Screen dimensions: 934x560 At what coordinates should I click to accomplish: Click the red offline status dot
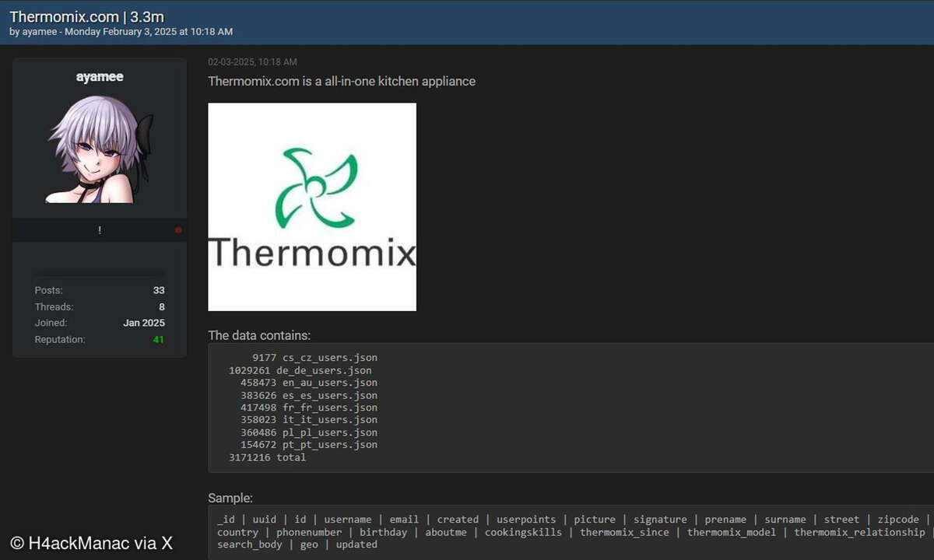(x=178, y=230)
